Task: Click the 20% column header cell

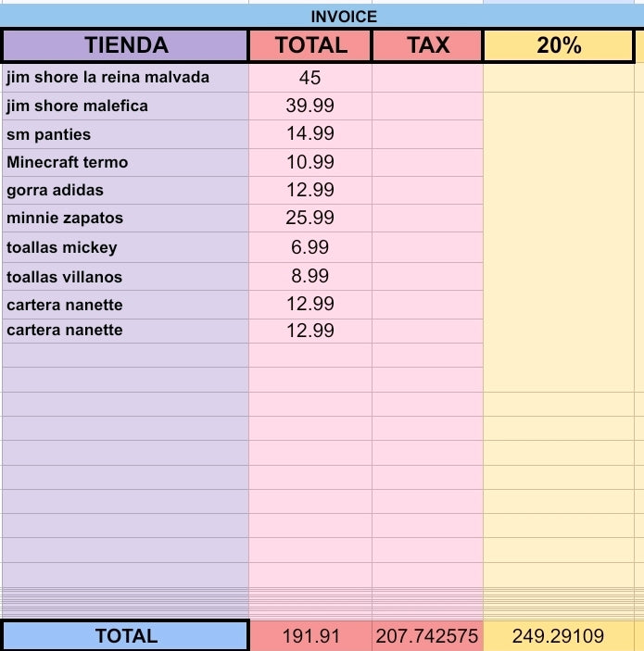Action: (x=559, y=44)
